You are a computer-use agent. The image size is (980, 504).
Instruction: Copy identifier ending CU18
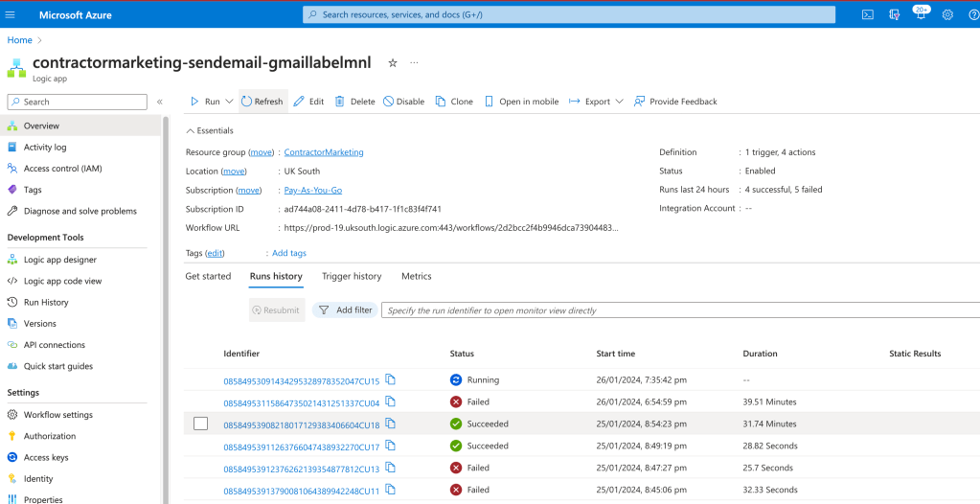(391, 424)
